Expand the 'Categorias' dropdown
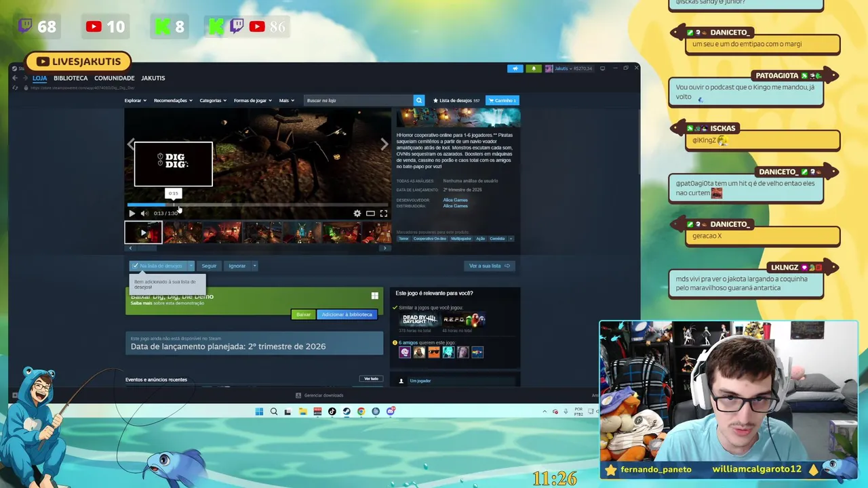Image resolution: width=868 pixels, height=488 pixels. point(213,100)
